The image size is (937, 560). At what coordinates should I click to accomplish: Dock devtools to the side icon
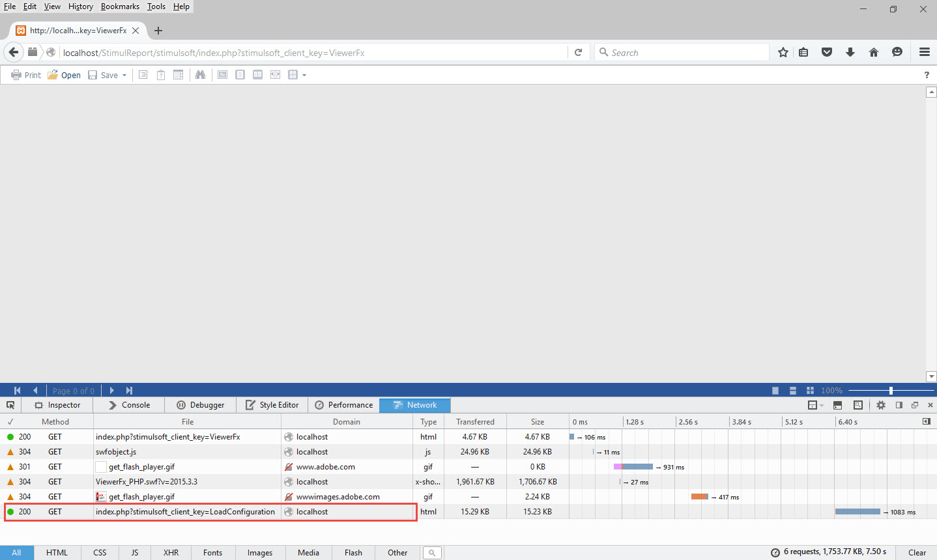899,405
